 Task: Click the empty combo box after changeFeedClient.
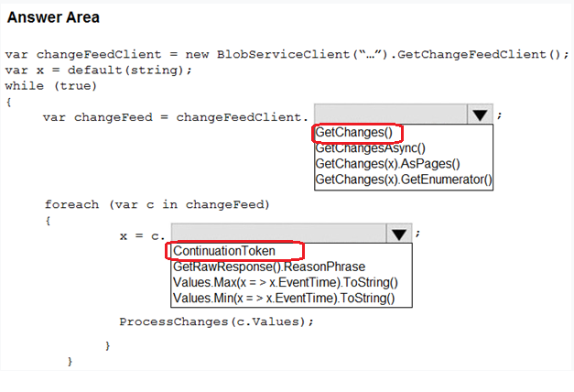click(390, 114)
